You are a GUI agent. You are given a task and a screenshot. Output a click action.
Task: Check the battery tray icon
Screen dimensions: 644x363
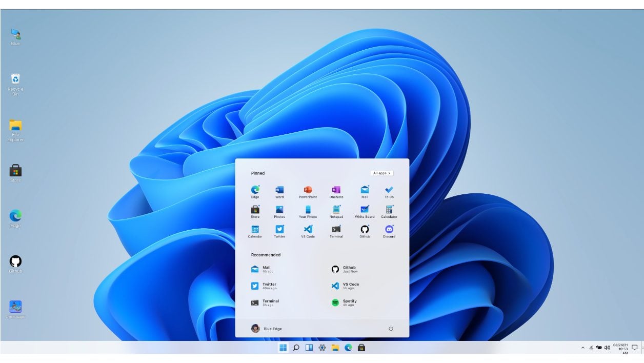pyautogui.click(x=599, y=348)
